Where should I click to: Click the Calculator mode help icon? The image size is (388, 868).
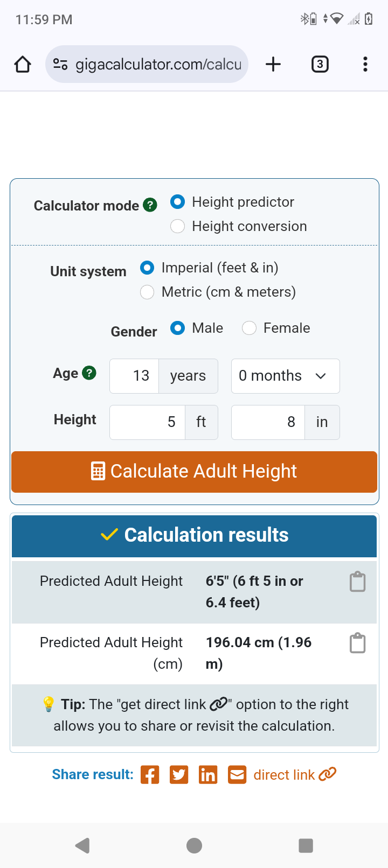(150, 205)
